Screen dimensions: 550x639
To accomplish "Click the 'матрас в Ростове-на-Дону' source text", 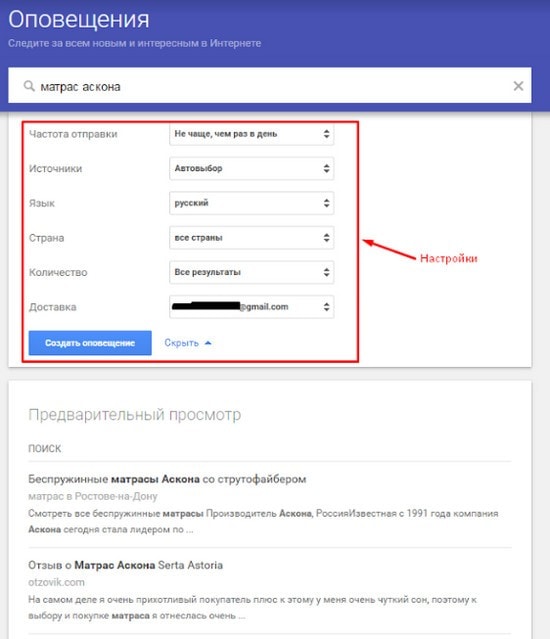I will click(92, 496).
